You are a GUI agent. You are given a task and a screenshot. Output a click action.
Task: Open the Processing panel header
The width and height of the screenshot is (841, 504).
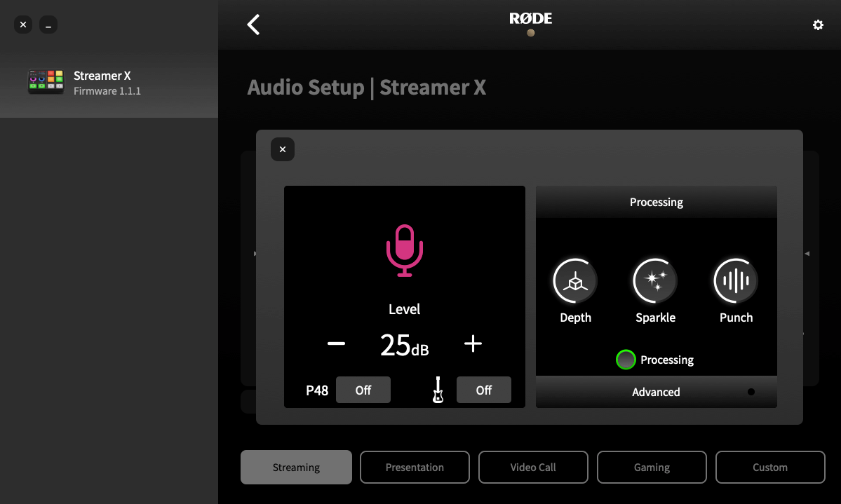point(655,202)
